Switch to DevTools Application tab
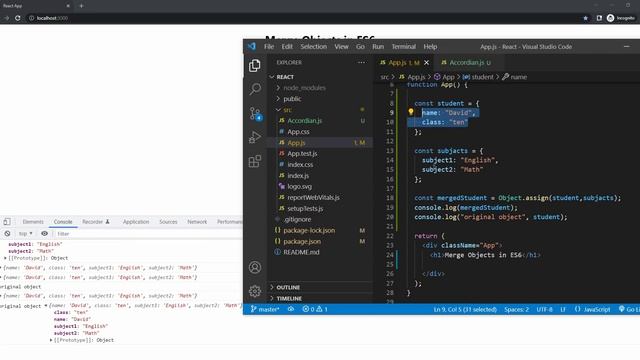 click(x=136, y=222)
